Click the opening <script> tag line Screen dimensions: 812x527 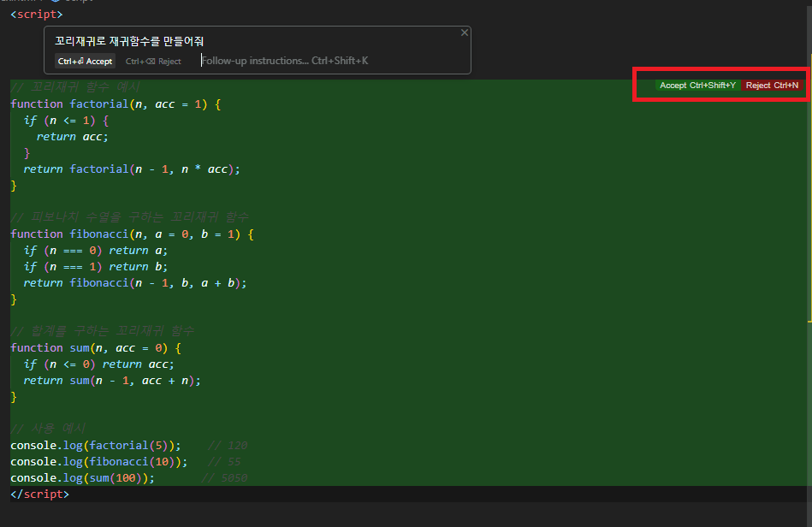37,14
